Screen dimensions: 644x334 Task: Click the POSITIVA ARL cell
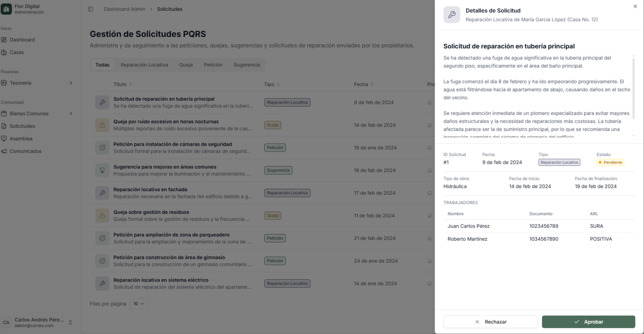[x=601, y=239]
